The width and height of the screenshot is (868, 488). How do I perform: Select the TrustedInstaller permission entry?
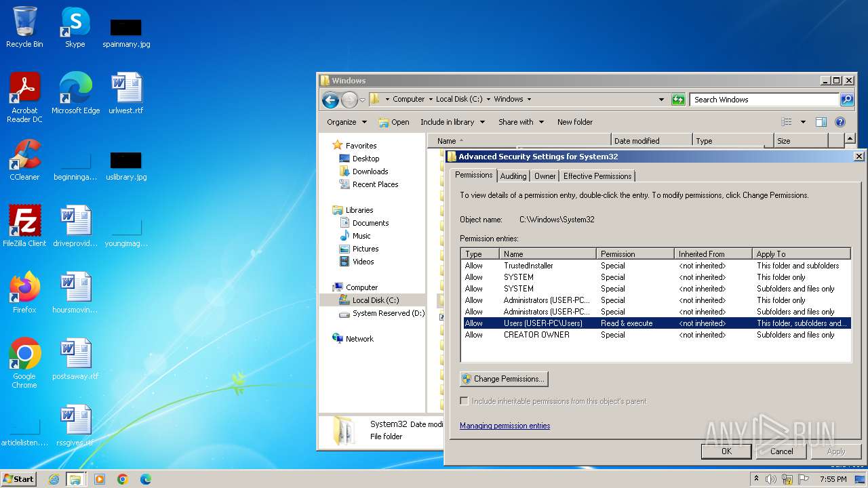[x=528, y=266]
